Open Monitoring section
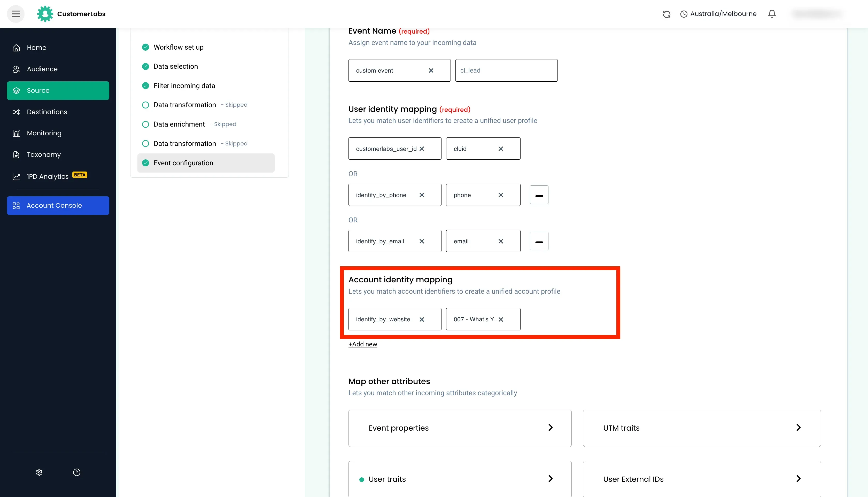 tap(58, 133)
